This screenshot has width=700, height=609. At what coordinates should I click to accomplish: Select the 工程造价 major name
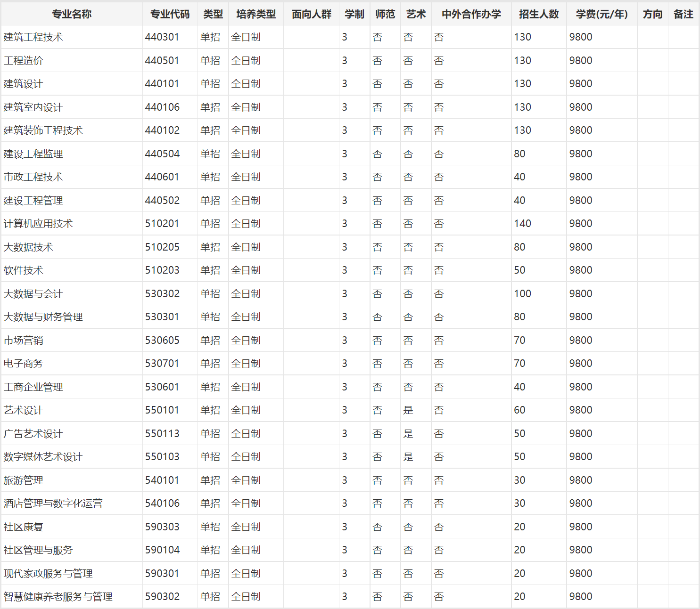point(23,60)
